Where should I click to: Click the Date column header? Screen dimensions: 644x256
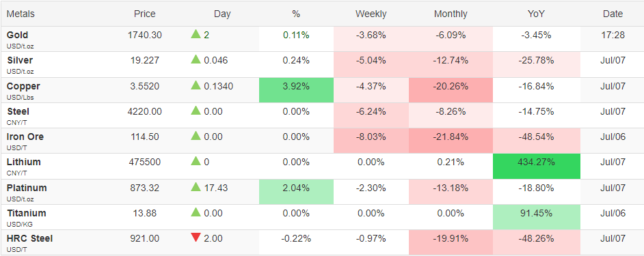(613, 14)
